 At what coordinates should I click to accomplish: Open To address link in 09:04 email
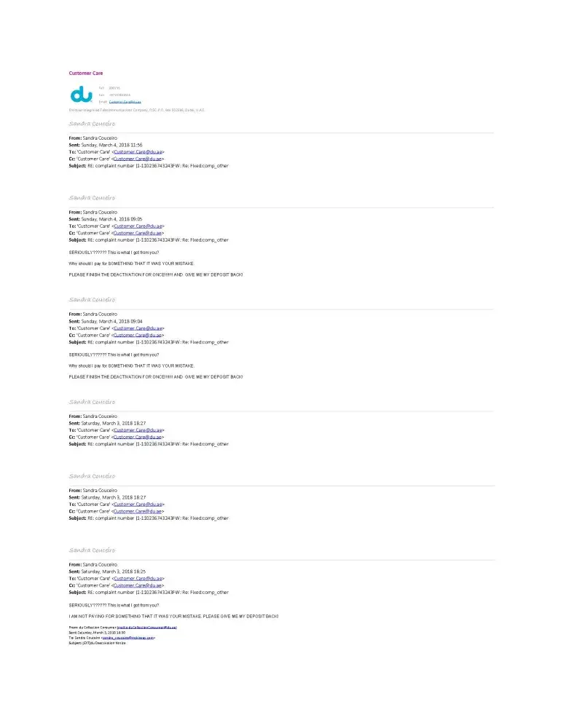(x=138, y=328)
